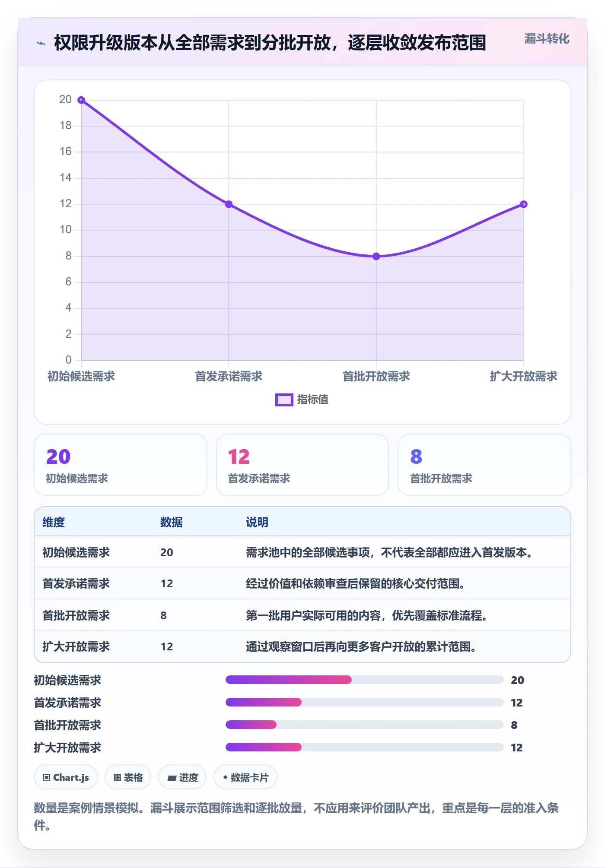Click the 维度 column header
The image size is (605, 868).
point(54,522)
